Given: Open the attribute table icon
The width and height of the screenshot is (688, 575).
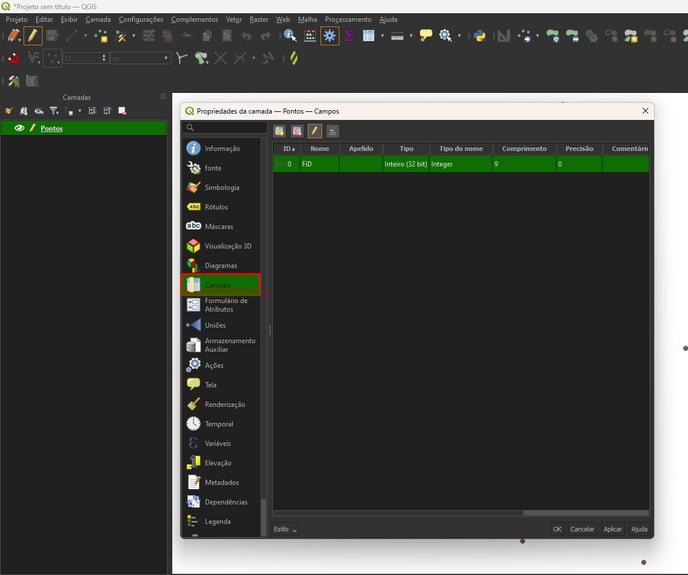Looking at the screenshot, I should pyautogui.click(x=368, y=36).
